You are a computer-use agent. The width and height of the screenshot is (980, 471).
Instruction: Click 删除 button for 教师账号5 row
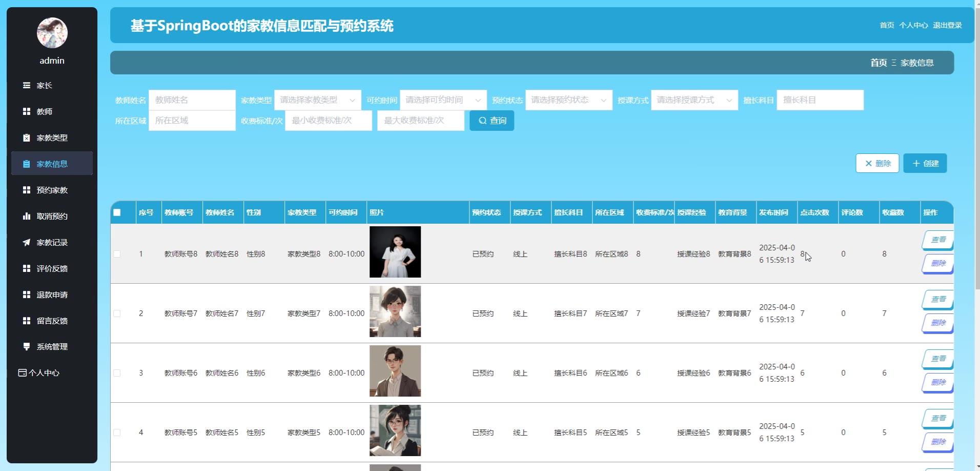[938, 442]
